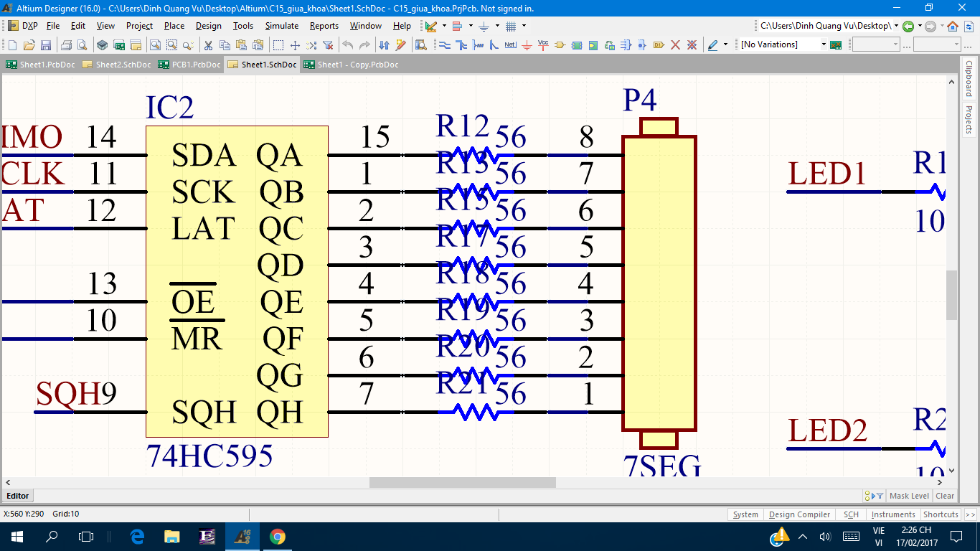This screenshot has width=980, height=551.
Task: Open File Explorer from the taskbar
Action: point(172,537)
